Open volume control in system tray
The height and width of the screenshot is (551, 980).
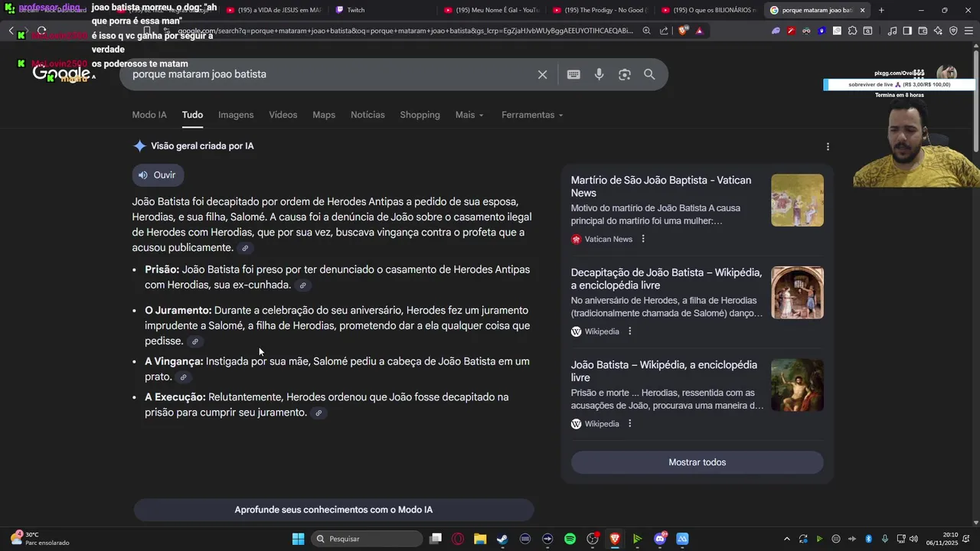point(913,539)
